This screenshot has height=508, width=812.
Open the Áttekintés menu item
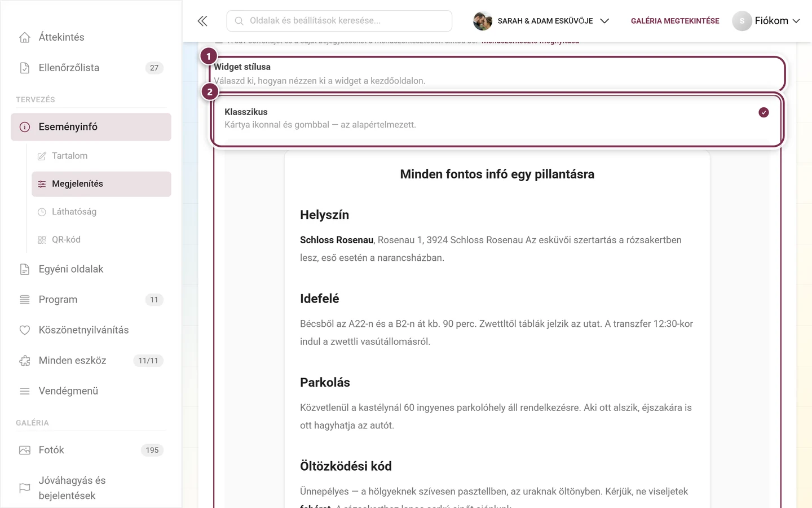tap(91, 37)
